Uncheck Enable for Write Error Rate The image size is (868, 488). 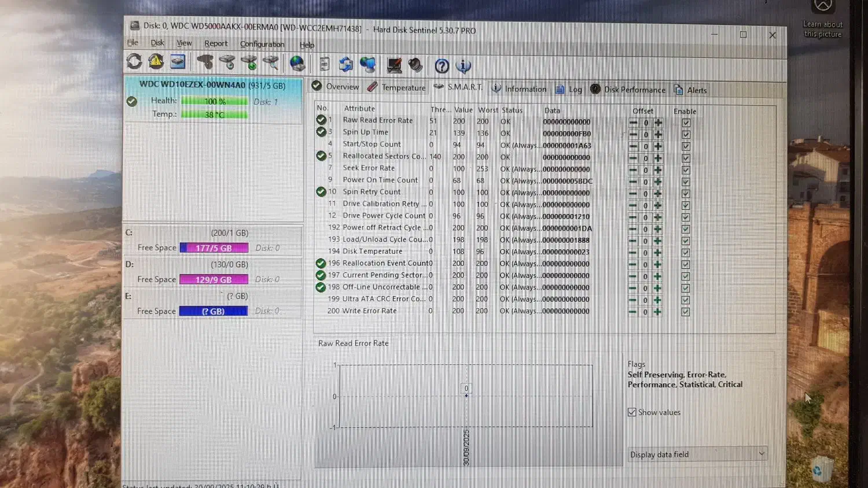coord(686,312)
